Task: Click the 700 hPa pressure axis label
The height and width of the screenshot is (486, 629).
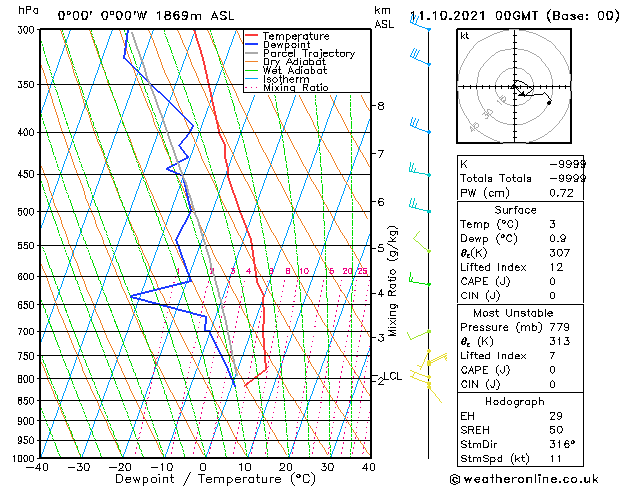Action: (26, 332)
